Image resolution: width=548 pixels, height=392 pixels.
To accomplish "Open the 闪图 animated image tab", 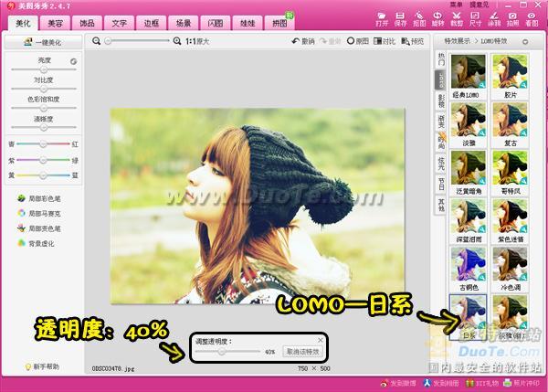I will point(216,23).
